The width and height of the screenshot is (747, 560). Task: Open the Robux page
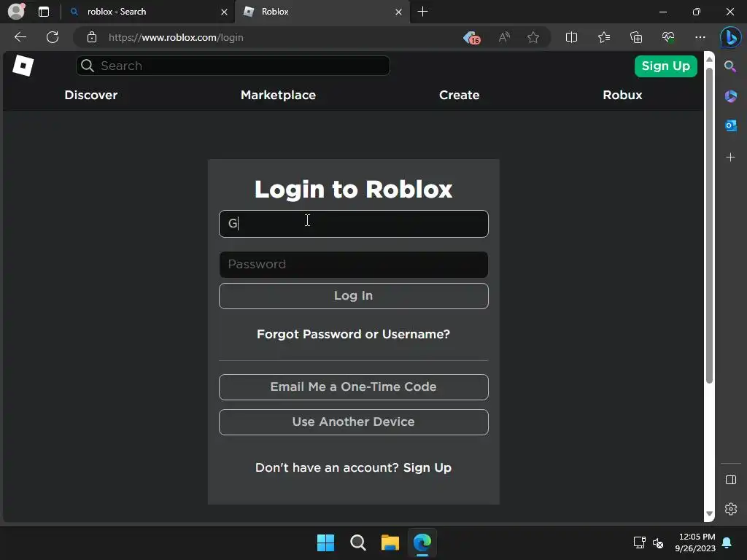coord(622,95)
